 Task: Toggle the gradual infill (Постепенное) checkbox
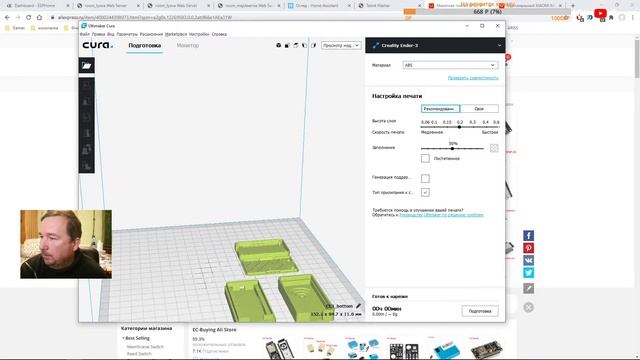425,158
